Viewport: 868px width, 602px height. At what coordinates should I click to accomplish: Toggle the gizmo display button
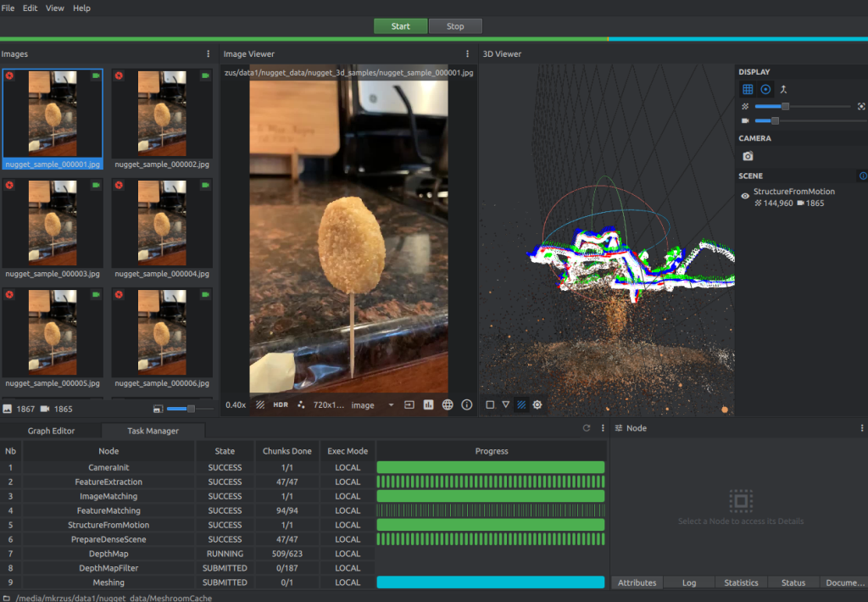[765, 89]
